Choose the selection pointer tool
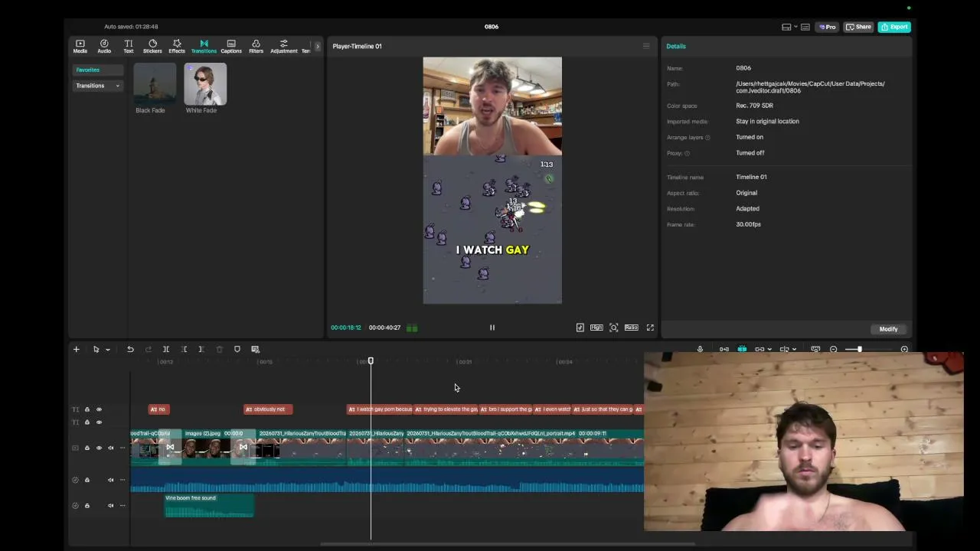 tap(96, 349)
